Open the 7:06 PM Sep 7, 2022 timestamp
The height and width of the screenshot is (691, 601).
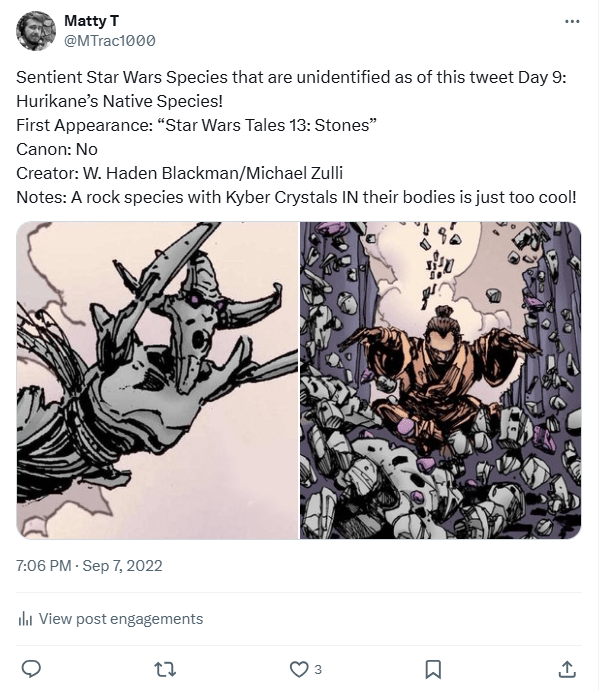[x=89, y=566]
